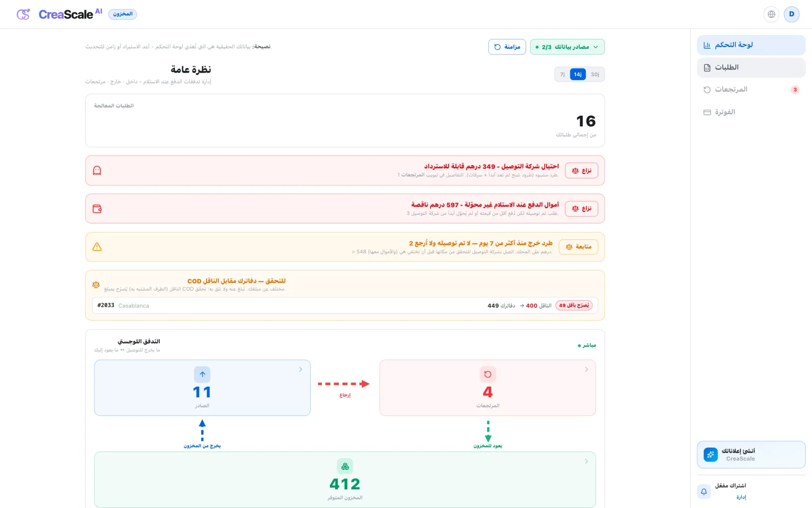Click the warning triangle icon in delayed parcels alert

point(97,247)
